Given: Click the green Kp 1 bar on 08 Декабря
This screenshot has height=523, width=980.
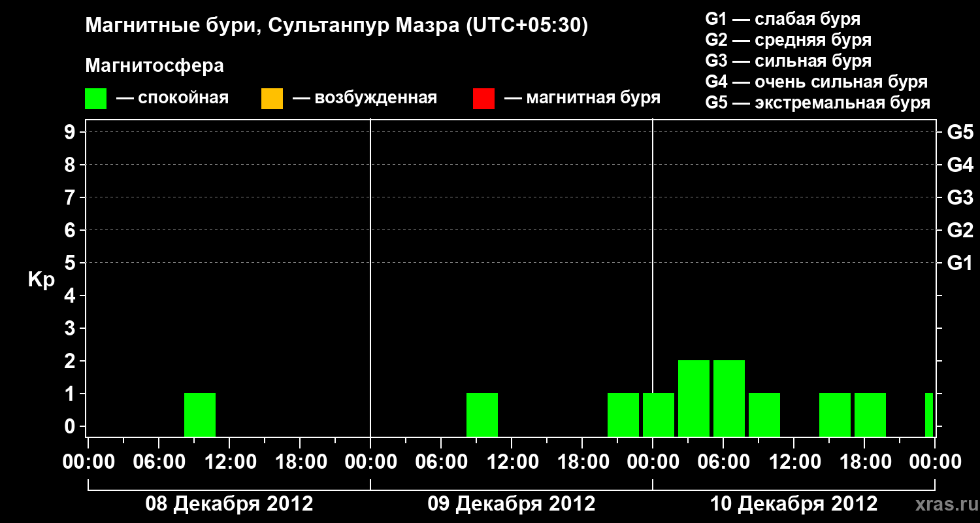Looking at the screenshot, I should point(200,414).
